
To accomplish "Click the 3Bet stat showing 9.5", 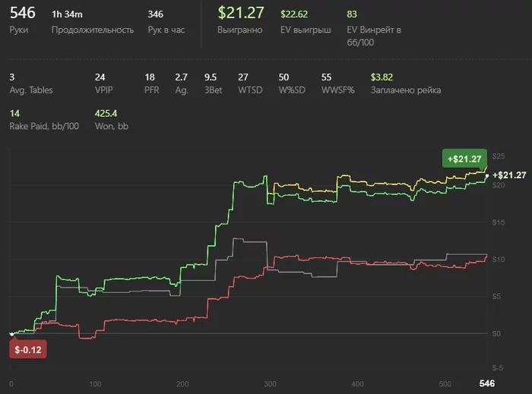I will tap(213, 84).
